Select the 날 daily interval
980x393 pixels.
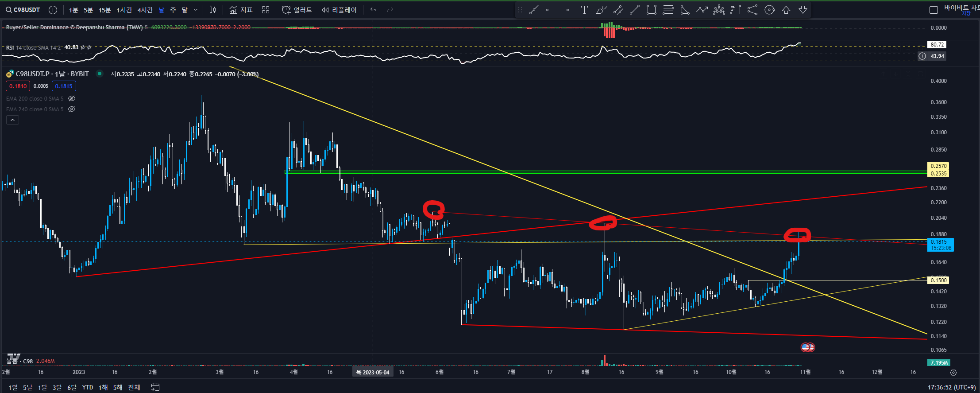162,10
